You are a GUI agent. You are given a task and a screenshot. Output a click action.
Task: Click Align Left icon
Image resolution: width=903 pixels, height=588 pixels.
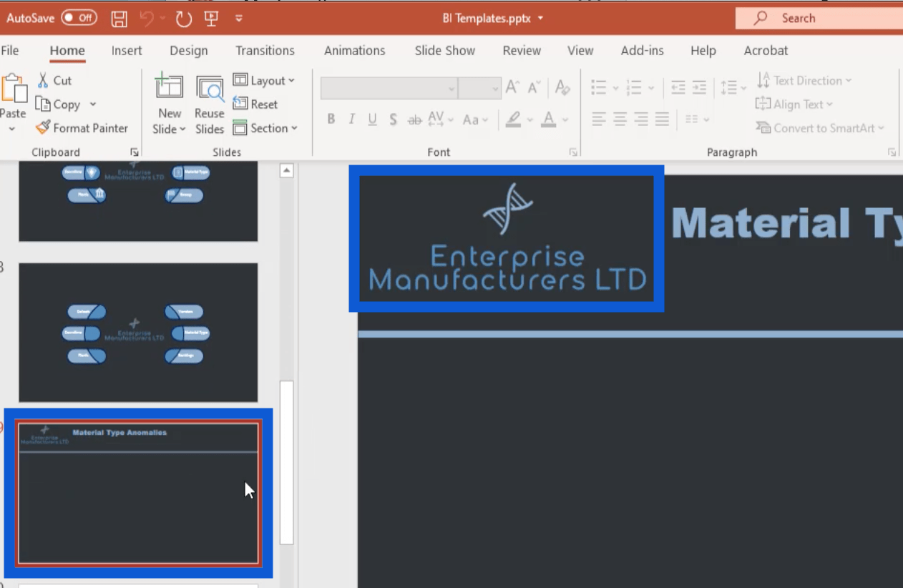599,119
